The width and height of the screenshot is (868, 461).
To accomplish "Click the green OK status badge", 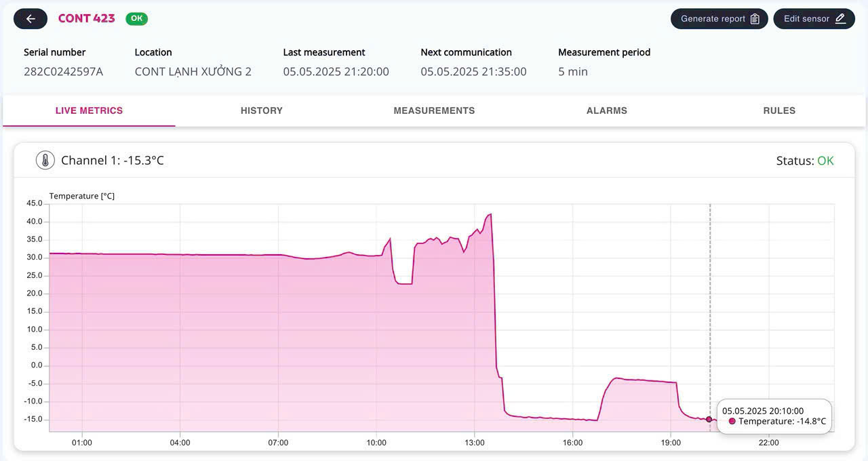I will [x=136, y=18].
